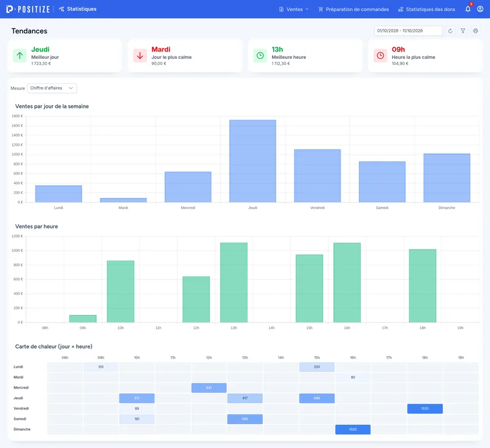The height and width of the screenshot is (448, 490).
Task: Click the "Ventes par heure" chart title
Action: coord(37,226)
